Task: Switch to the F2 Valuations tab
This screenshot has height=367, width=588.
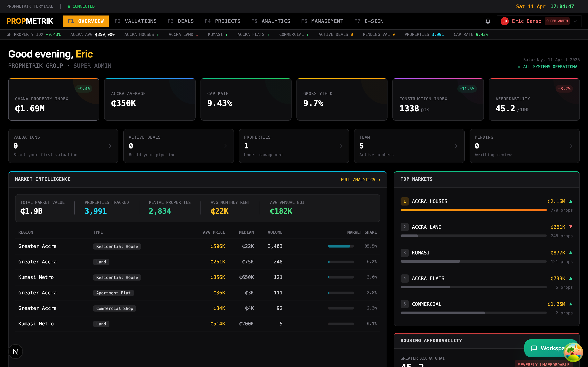Action: 136,21
